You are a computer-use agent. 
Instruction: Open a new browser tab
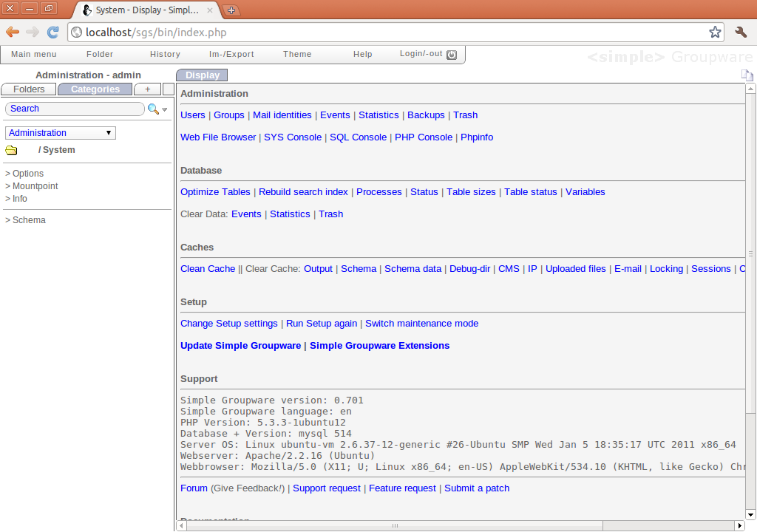pyautogui.click(x=231, y=10)
